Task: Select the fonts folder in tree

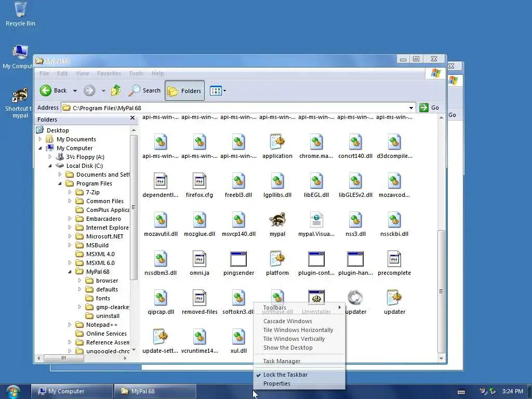Action: pyautogui.click(x=98, y=298)
